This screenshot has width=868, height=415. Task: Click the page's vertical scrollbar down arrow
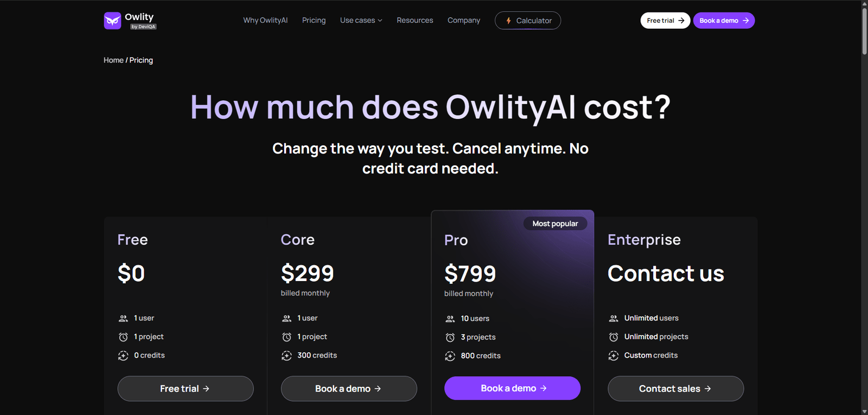coord(864,411)
